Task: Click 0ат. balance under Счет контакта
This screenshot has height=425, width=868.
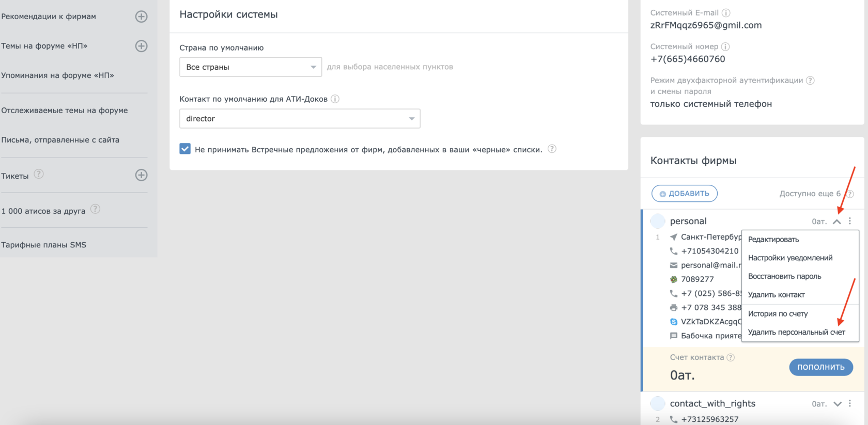Action: point(682,375)
